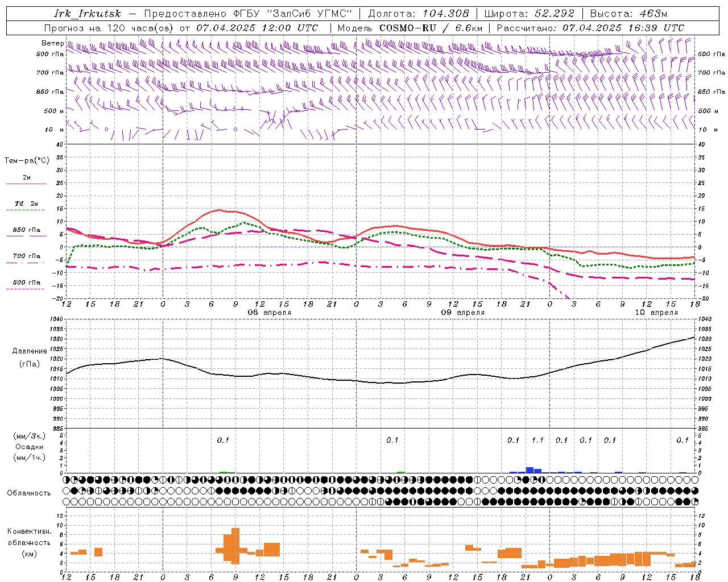Click the "Давление" pressure panel label
This screenshot has width=728, height=582.
coord(30,351)
